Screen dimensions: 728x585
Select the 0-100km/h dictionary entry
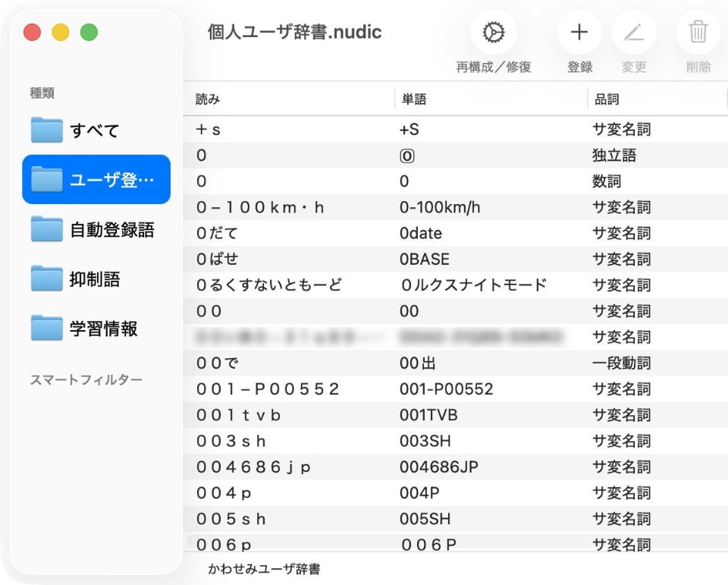pyautogui.click(x=379, y=206)
